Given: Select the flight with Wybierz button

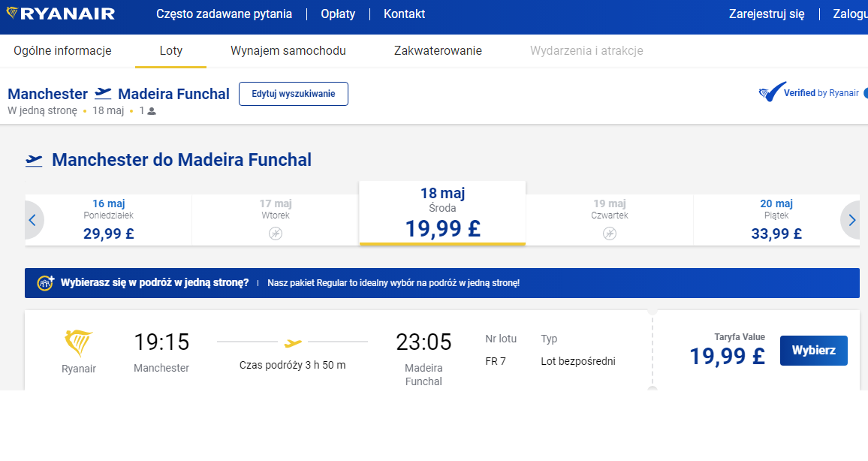Looking at the screenshot, I should tap(814, 351).
